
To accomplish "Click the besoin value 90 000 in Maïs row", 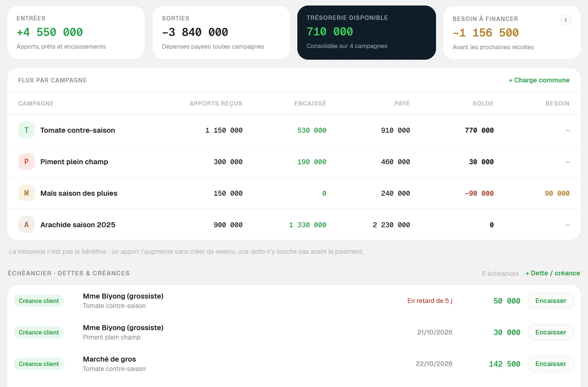I will [x=557, y=193].
